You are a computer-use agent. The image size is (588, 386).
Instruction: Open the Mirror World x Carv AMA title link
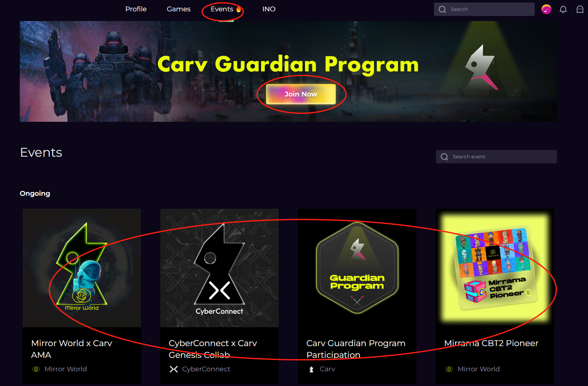(72, 349)
